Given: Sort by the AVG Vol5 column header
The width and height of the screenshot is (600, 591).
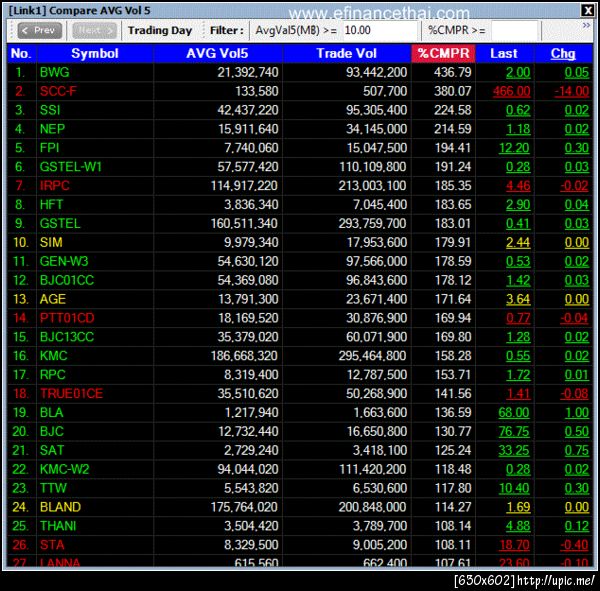Looking at the screenshot, I should click(x=217, y=53).
